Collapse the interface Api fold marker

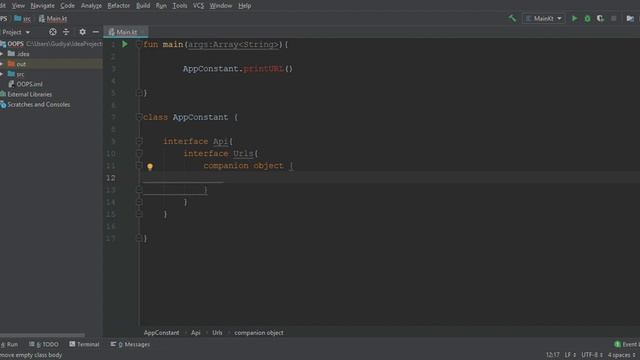pyautogui.click(x=139, y=141)
